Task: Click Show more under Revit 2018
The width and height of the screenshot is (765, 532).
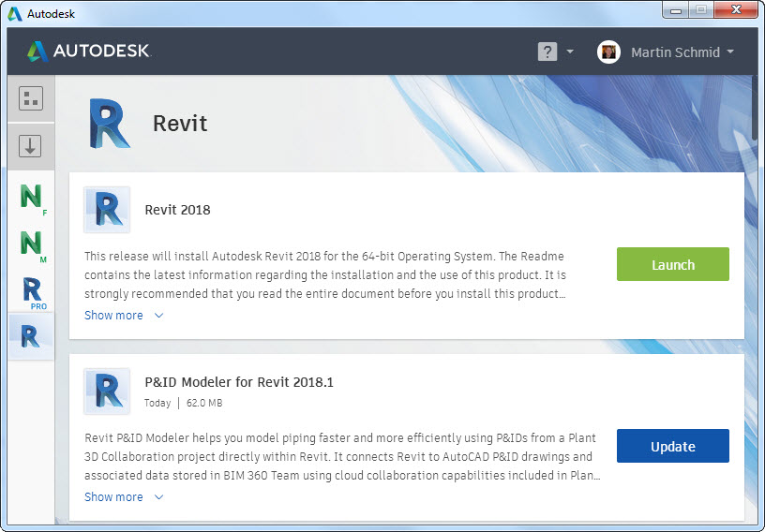Action: click(x=113, y=316)
